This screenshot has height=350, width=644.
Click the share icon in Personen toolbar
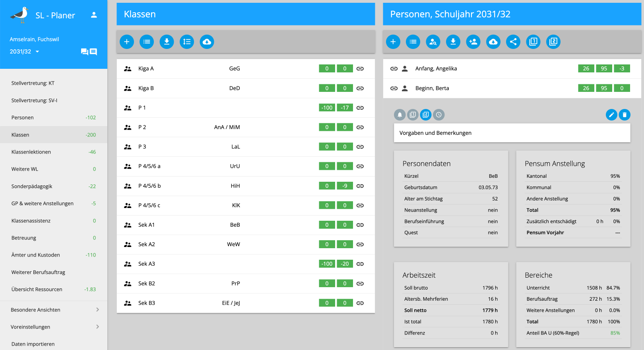tap(513, 42)
